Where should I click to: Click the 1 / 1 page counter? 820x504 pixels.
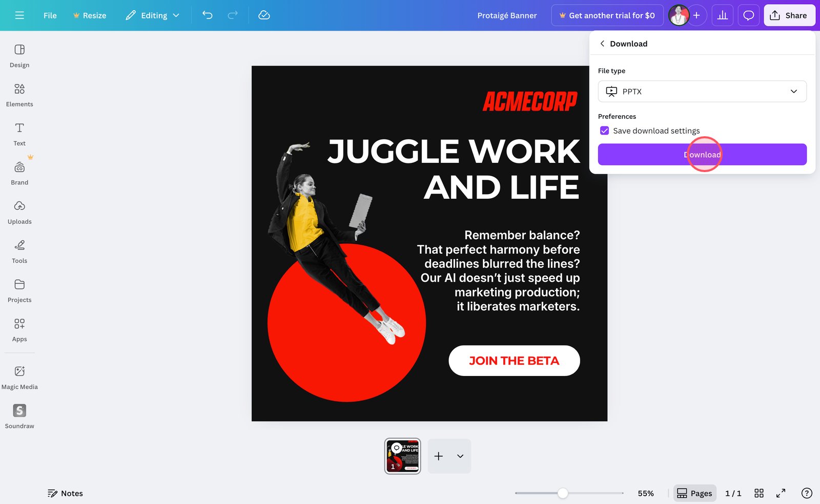pyautogui.click(x=733, y=493)
